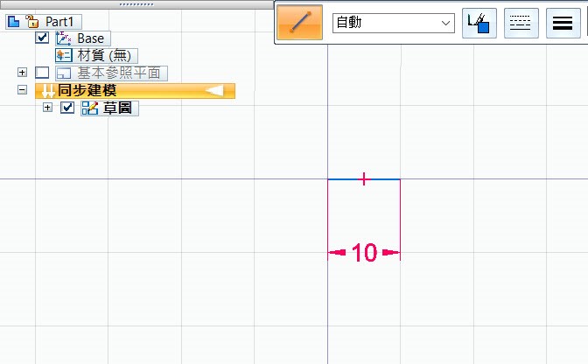Toggle the 草圖 checkbox
588x364 pixels.
[x=67, y=108]
